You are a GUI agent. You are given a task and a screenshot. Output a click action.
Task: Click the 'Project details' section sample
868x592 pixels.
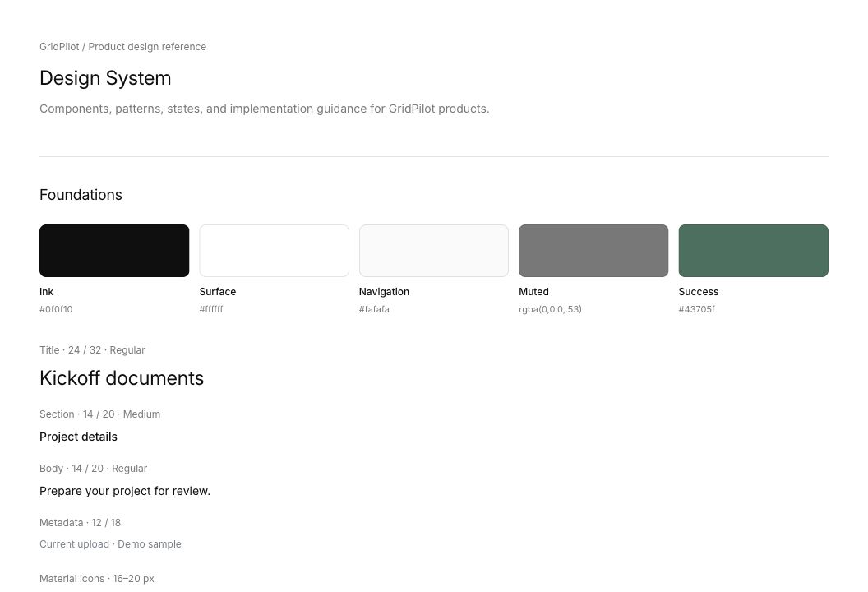tap(79, 437)
